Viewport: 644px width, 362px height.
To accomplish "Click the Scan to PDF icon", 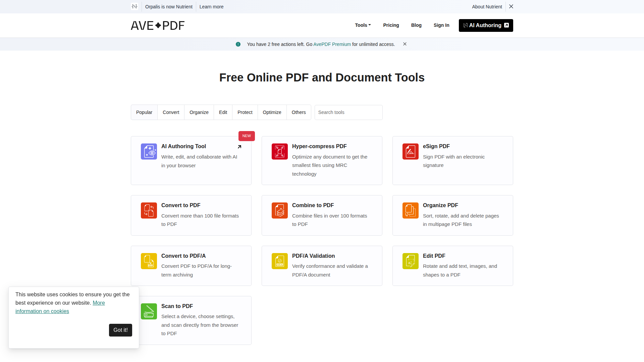I will [149, 311].
